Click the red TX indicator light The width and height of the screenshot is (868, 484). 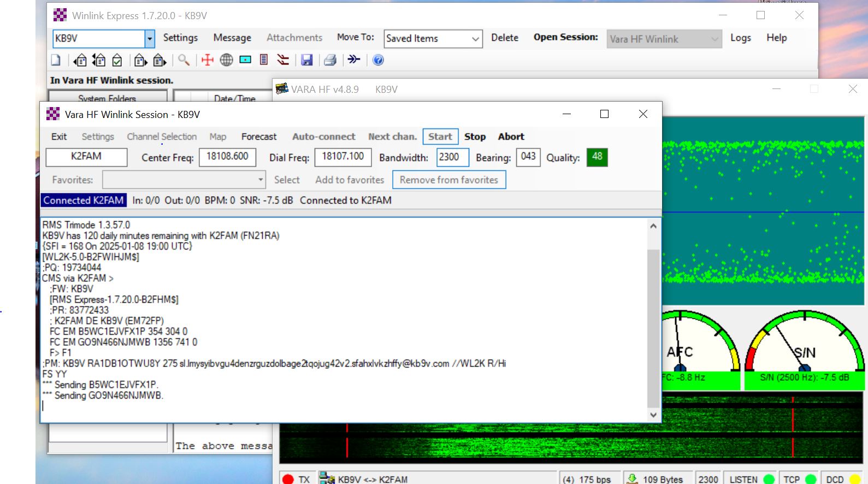tap(288, 479)
